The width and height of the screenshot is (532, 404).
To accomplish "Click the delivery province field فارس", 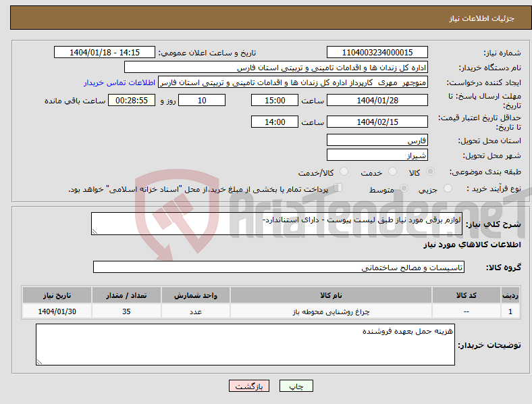I will point(377,140).
